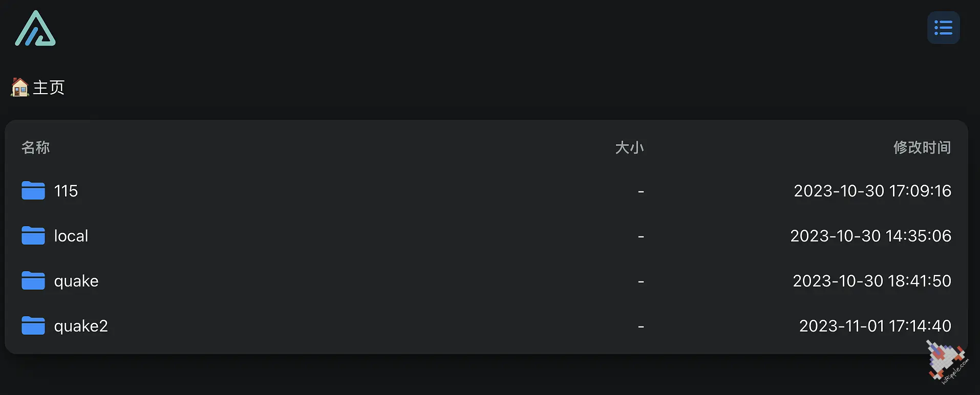Sort files by the 名称 column
The image size is (980, 395).
tap(35, 147)
